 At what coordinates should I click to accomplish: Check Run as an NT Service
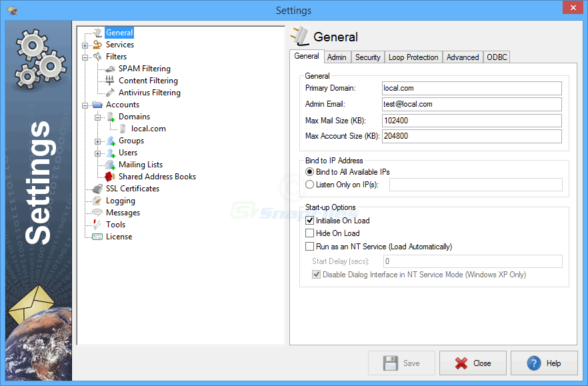[309, 246]
